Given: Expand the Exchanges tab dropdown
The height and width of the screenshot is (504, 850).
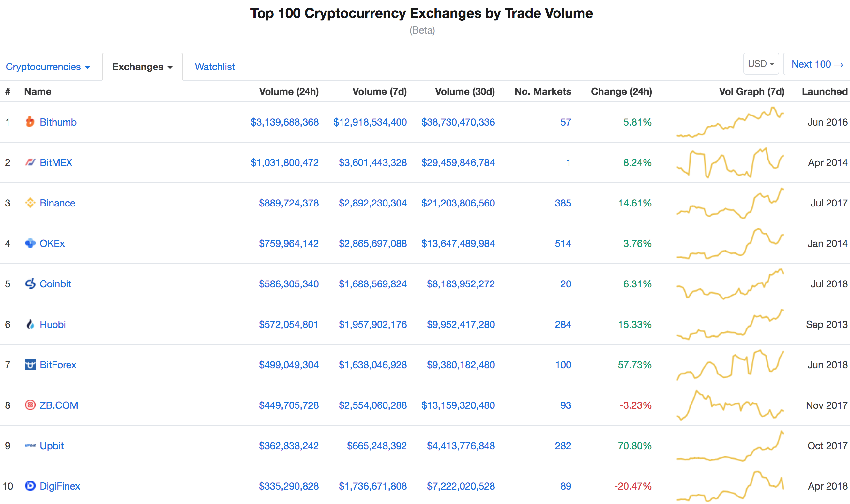Looking at the screenshot, I should pos(142,67).
